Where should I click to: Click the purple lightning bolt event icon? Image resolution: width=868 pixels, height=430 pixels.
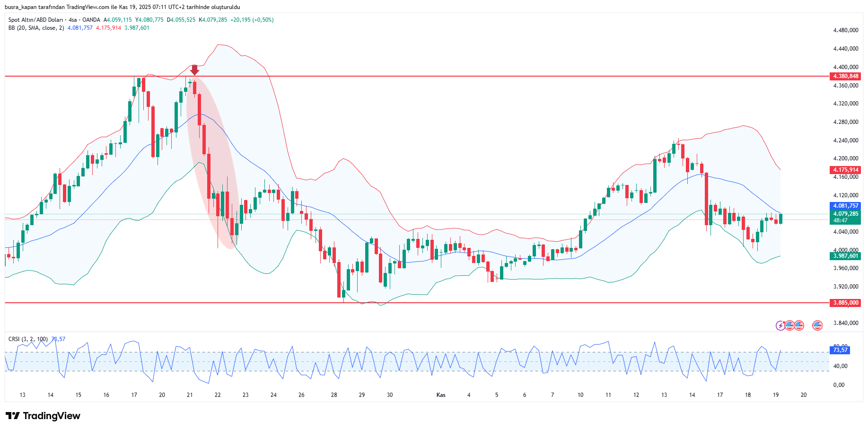pos(780,325)
